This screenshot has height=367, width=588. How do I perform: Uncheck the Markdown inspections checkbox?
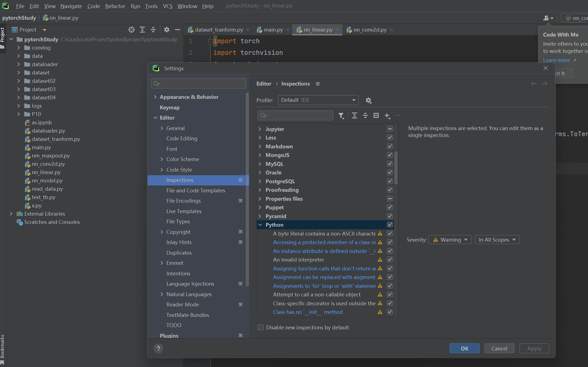click(390, 146)
